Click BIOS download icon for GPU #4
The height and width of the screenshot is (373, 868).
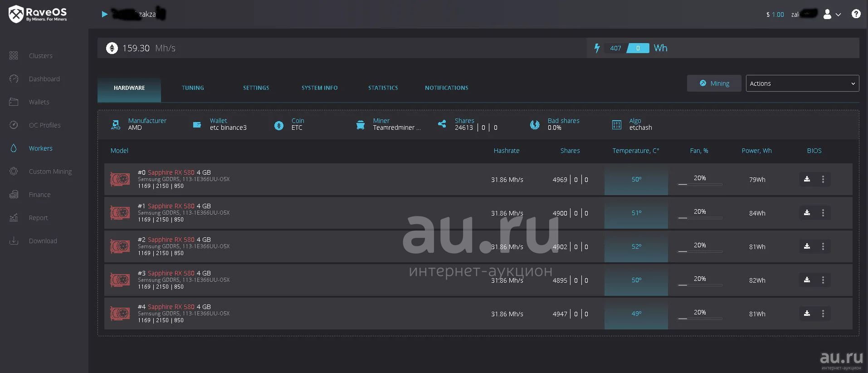pyautogui.click(x=807, y=314)
